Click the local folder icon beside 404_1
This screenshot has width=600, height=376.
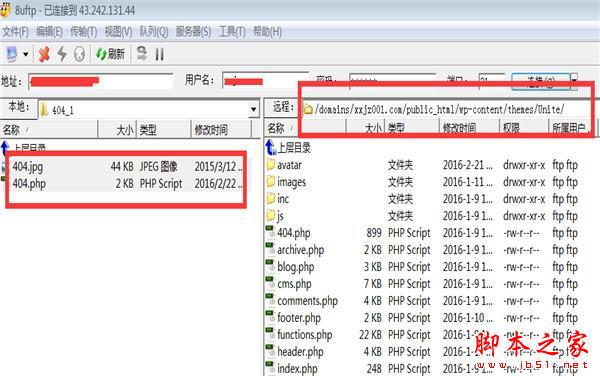pos(44,110)
